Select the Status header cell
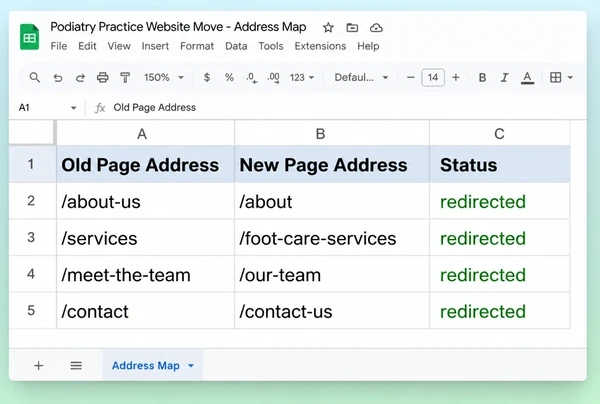The width and height of the screenshot is (600, 404). (x=499, y=164)
